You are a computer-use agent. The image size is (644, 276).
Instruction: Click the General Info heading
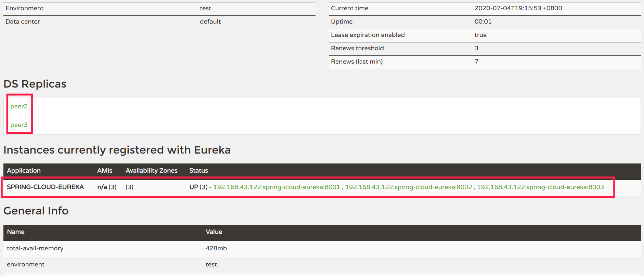[x=36, y=211]
